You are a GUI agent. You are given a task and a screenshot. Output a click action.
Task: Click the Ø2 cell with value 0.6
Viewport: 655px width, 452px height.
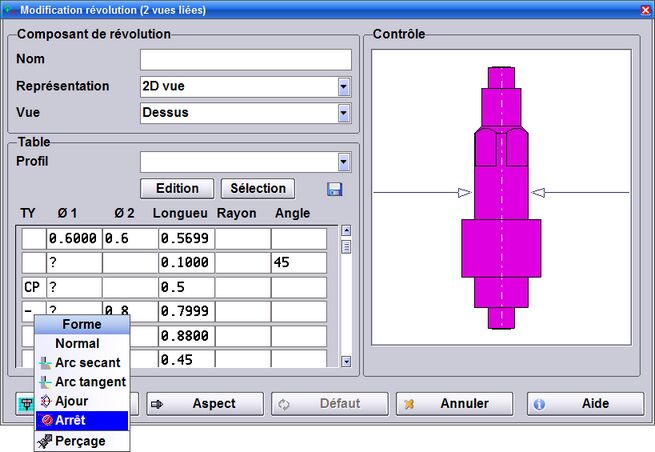[130, 239]
